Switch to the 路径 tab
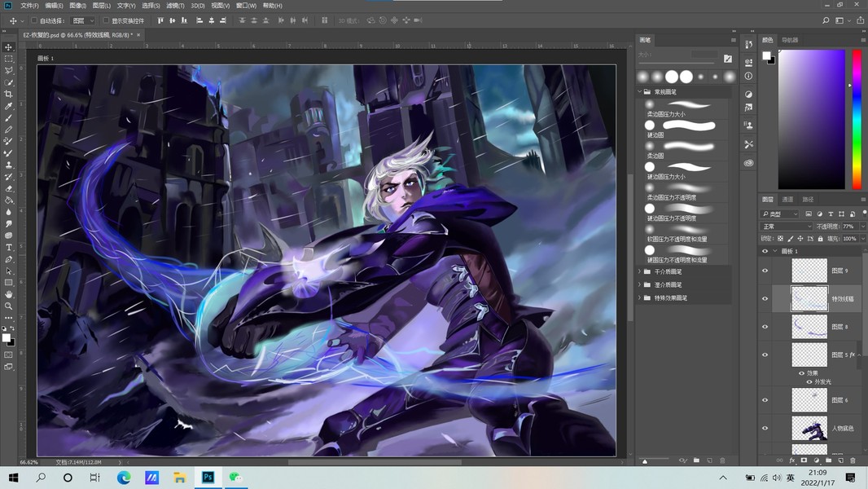The image size is (868, 489). pos(809,200)
